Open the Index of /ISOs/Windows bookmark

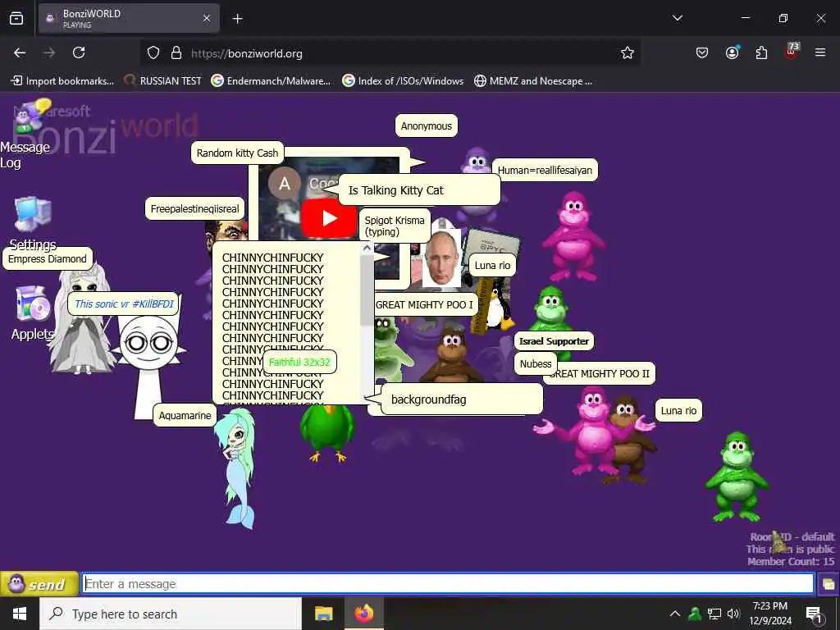pyautogui.click(x=403, y=81)
